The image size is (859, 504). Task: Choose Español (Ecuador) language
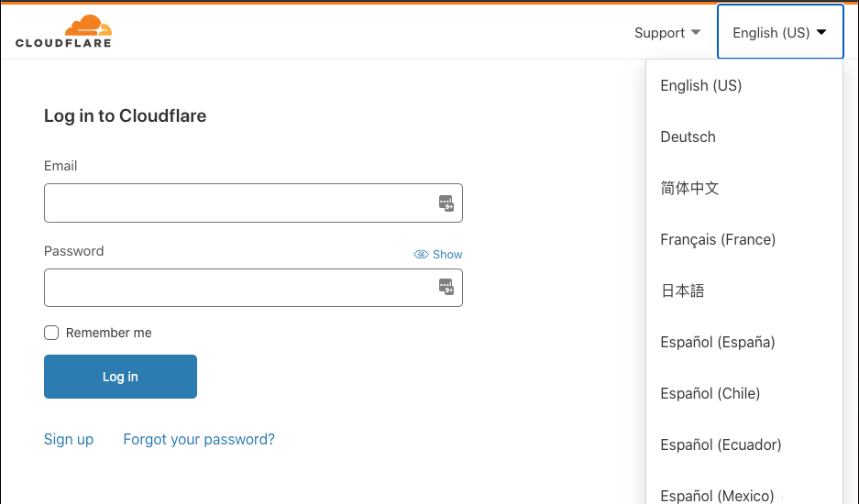[721, 445]
